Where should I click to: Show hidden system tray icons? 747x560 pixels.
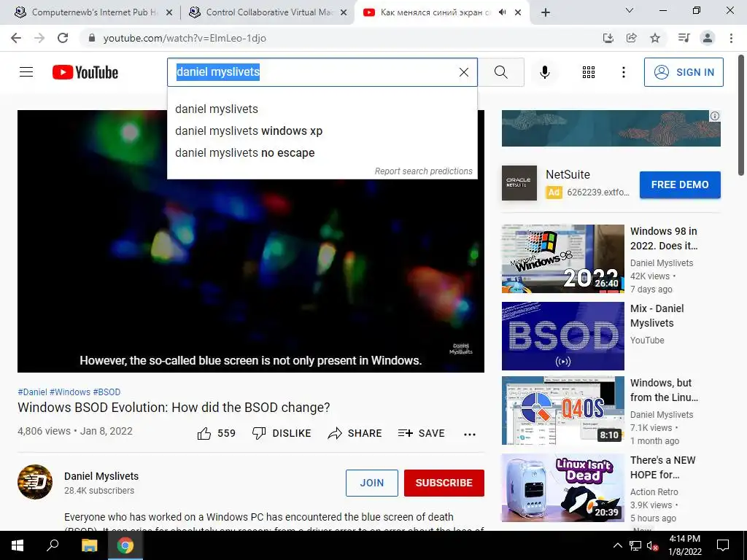(617, 545)
